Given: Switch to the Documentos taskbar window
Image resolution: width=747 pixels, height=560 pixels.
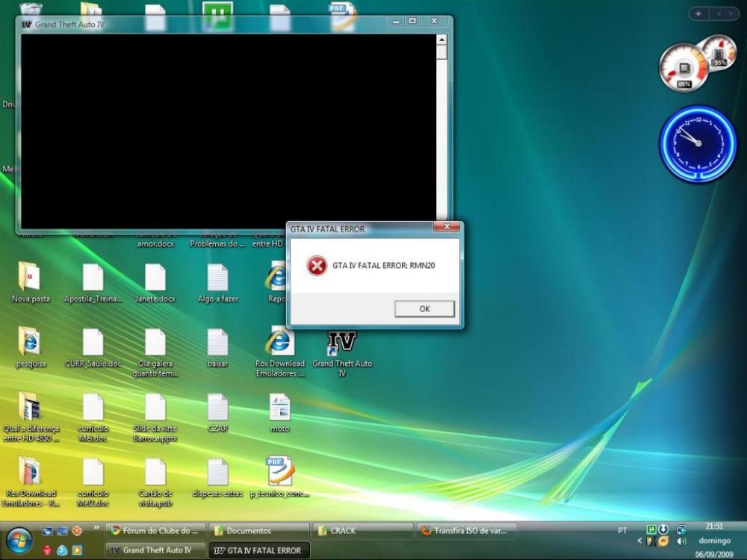Looking at the screenshot, I should [x=258, y=531].
